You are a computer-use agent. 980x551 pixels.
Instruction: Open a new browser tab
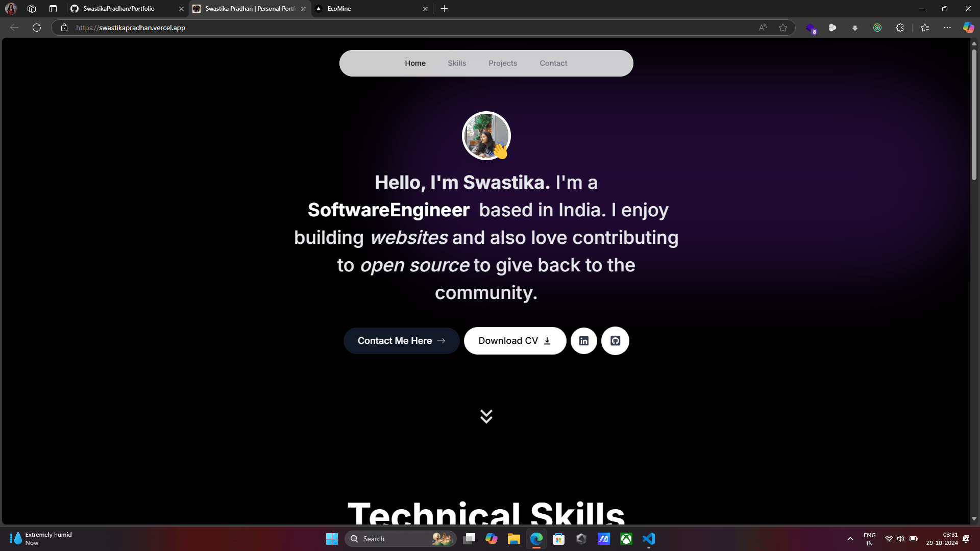pyautogui.click(x=444, y=9)
